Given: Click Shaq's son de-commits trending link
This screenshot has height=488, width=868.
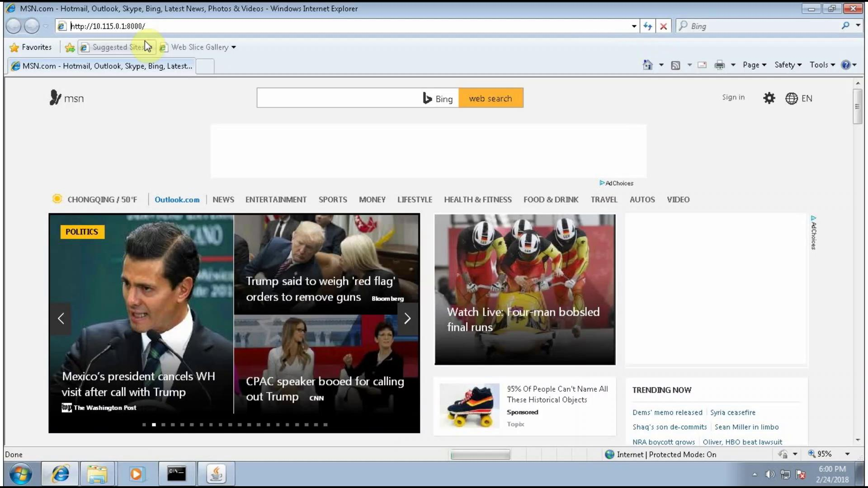Looking at the screenshot, I should pyautogui.click(x=670, y=427).
